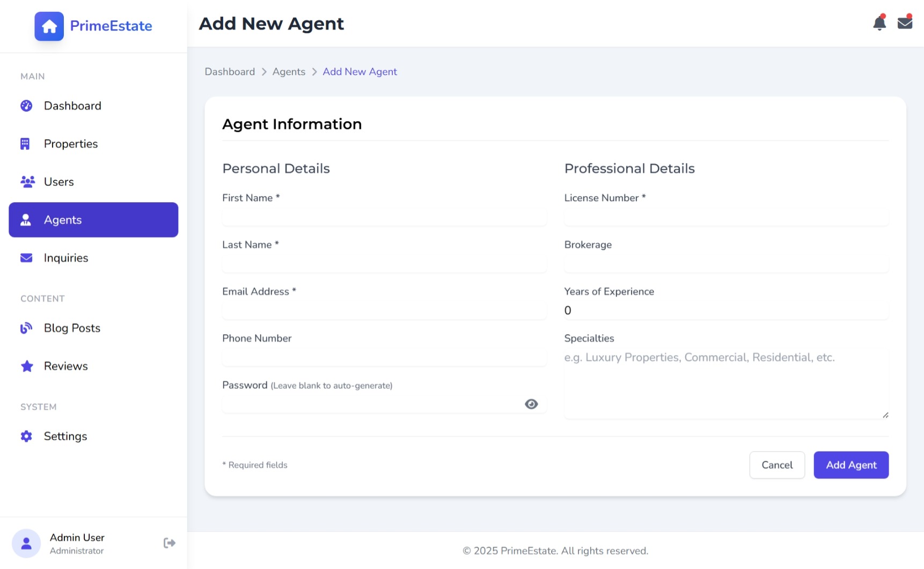Image resolution: width=924 pixels, height=569 pixels.
Task: Click the logout icon beside Admin User
Action: click(x=170, y=543)
